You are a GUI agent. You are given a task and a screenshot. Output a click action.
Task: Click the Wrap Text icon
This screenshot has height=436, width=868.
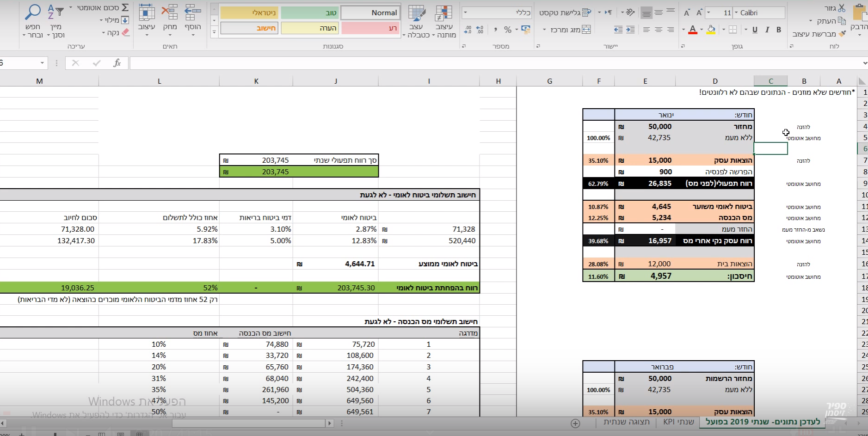coord(586,12)
